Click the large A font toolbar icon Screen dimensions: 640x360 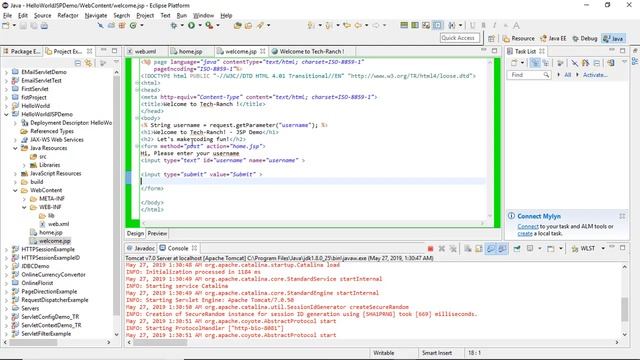click(x=516, y=25)
